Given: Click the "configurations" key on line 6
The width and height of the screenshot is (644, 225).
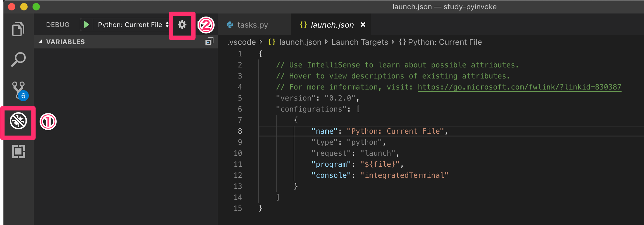Looking at the screenshot, I should click(311, 109).
